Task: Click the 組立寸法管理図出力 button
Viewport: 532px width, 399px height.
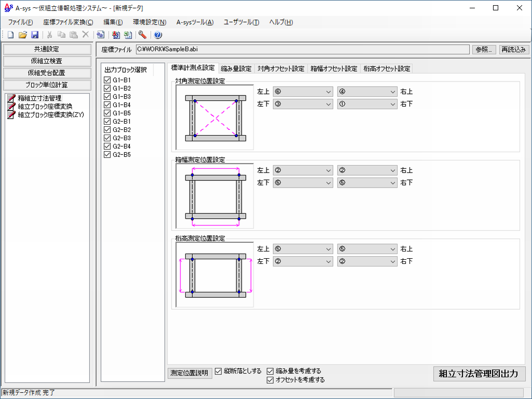Action: point(479,374)
